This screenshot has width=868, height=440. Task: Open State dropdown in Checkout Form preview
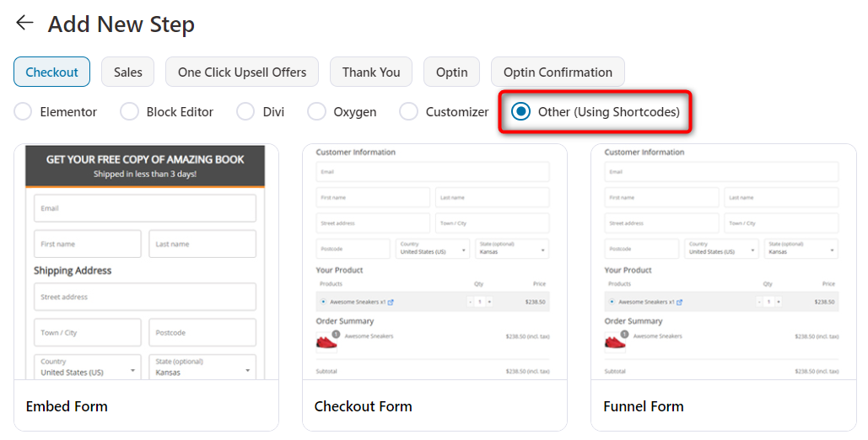511,249
